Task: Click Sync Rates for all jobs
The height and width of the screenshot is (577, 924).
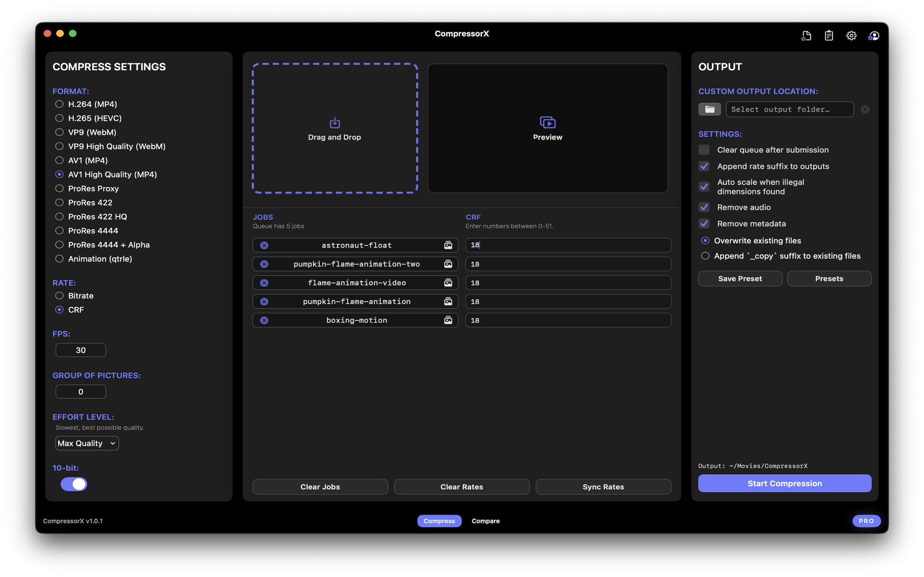Action: click(x=603, y=486)
